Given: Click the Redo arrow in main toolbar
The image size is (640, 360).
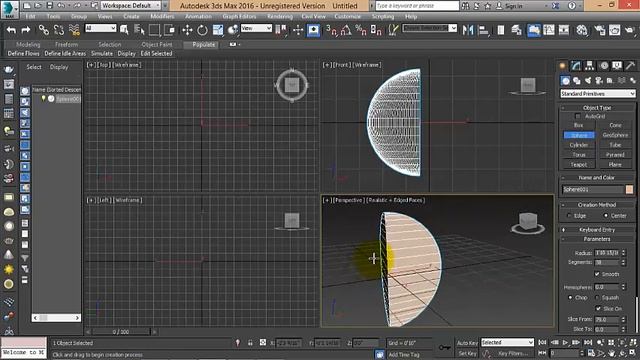Looking at the screenshot, I should coord(26,30).
